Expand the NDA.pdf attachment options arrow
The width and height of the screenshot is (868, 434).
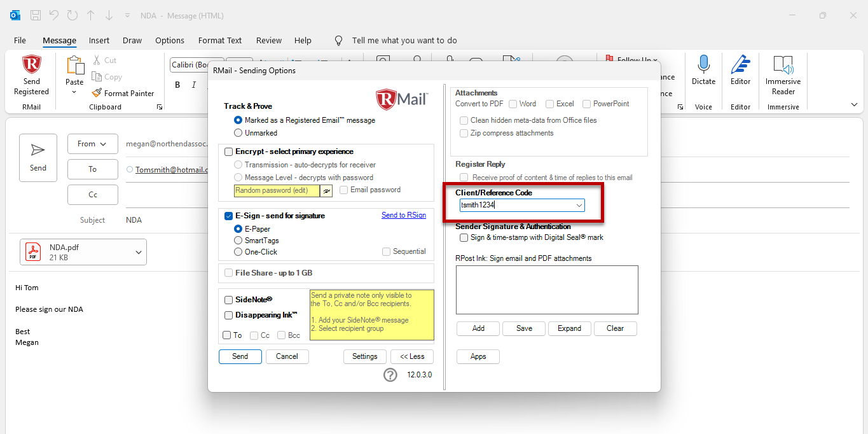click(139, 253)
